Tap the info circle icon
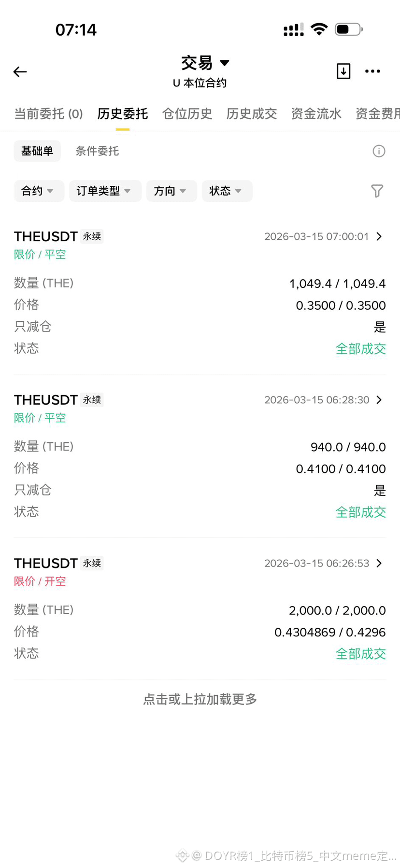 [379, 151]
